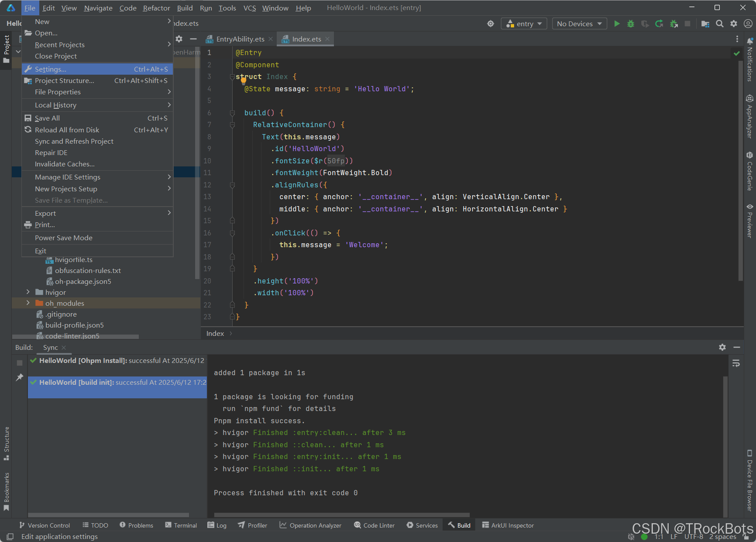Click Index breadcrumb below editor
Image resolution: width=756 pixels, height=542 pixels.
[215, 333]
